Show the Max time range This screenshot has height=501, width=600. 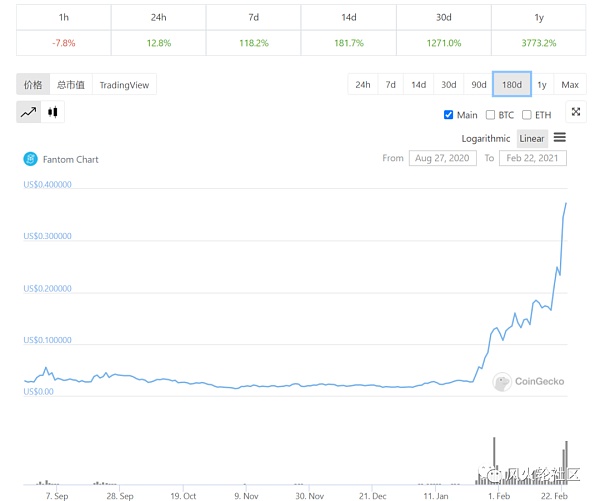pyautogui.click(x=569, y=85)
